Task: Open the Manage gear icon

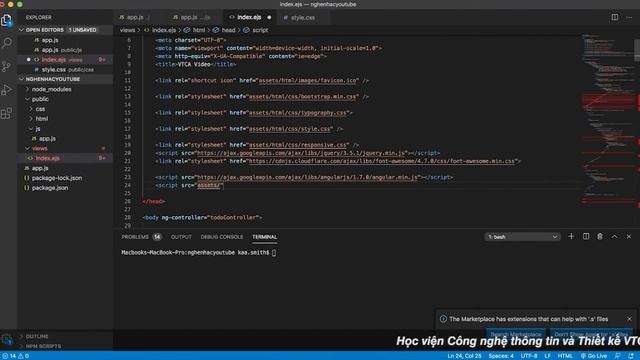Action: 7,338
